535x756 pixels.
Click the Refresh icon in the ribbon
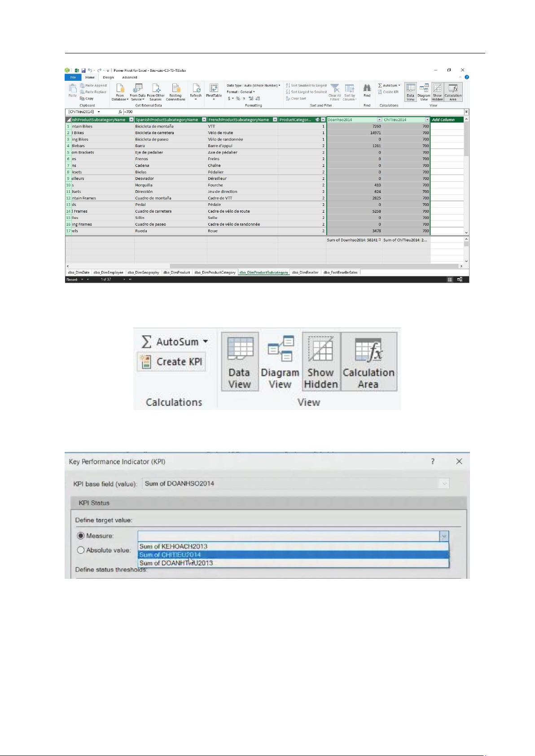(196, 89)
